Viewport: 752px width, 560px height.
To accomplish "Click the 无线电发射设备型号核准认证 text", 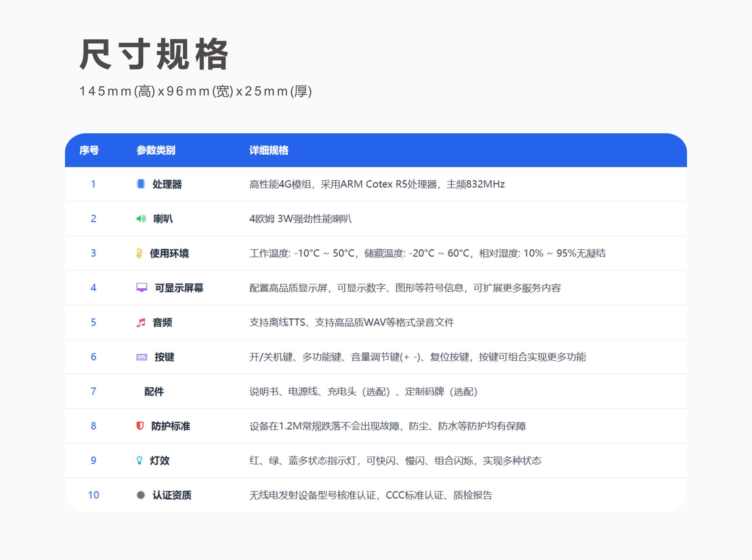I will [371, 495].
